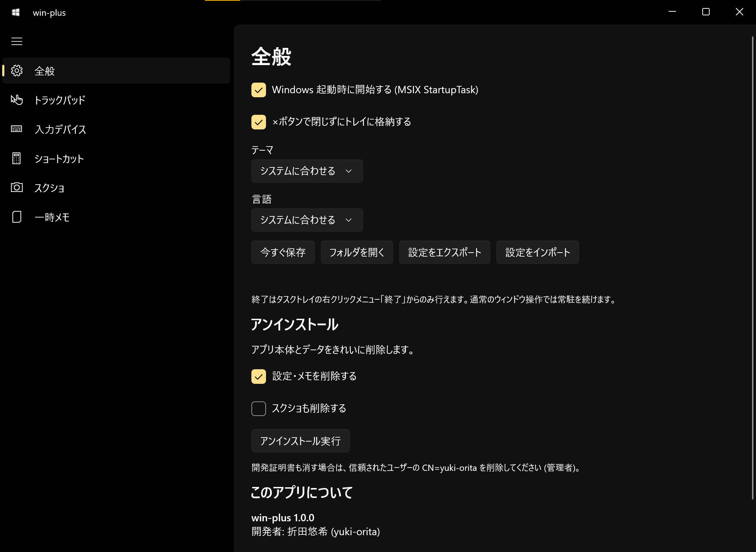Image resolution: width=756 pixels, height=552 pixels.
Task: Maximize the win-plus window
Action: [706, 12]
